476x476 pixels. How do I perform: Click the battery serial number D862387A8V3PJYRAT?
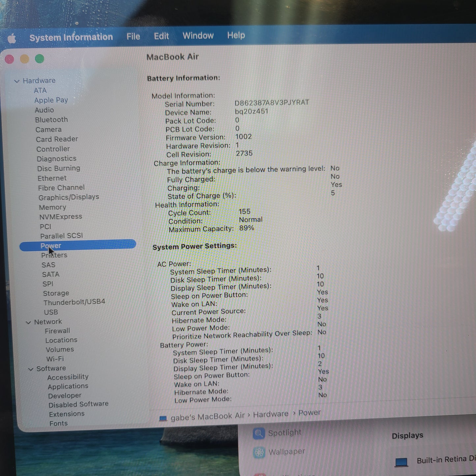point(272,103)
